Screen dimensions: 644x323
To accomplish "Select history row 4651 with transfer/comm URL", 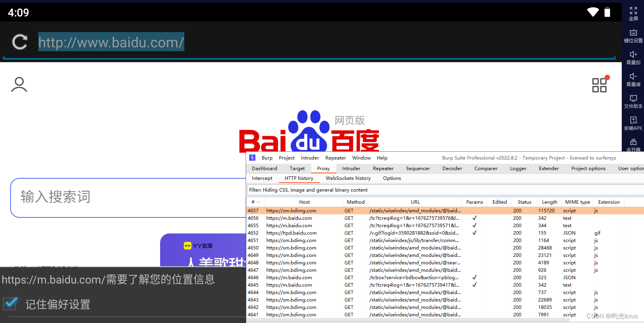I will pos(445,240).
